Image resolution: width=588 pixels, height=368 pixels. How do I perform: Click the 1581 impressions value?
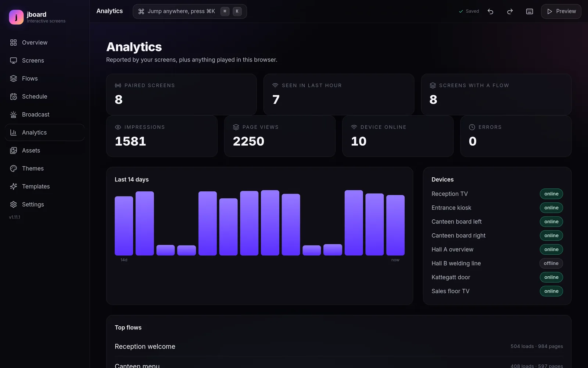point(130,141)
